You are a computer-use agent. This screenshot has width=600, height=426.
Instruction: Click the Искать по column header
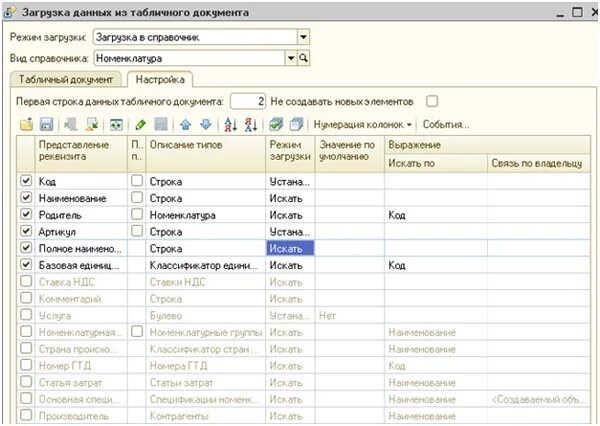[x=436, y=163]
